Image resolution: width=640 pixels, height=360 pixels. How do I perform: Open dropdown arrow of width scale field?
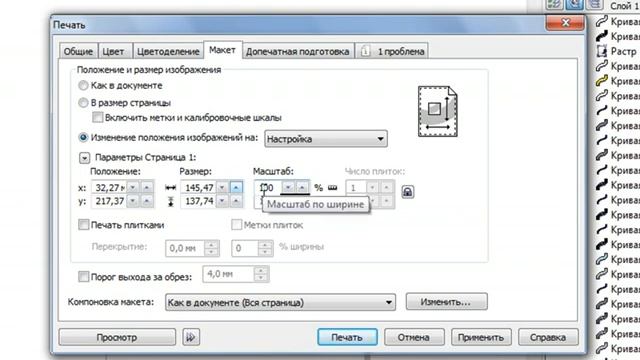point(288,187)
